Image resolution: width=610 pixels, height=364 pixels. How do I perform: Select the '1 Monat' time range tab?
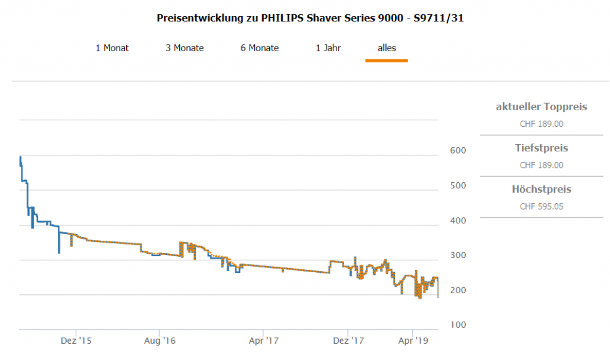pos(112,48)
